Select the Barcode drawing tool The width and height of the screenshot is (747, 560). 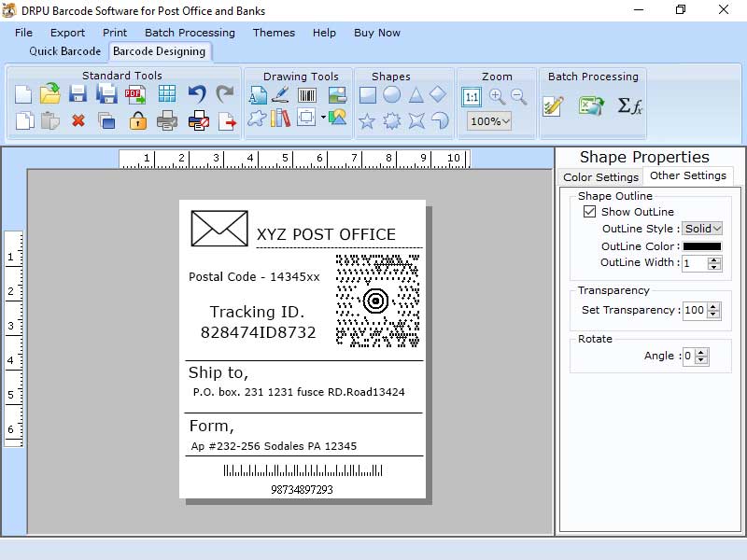(x=305, y=93)
